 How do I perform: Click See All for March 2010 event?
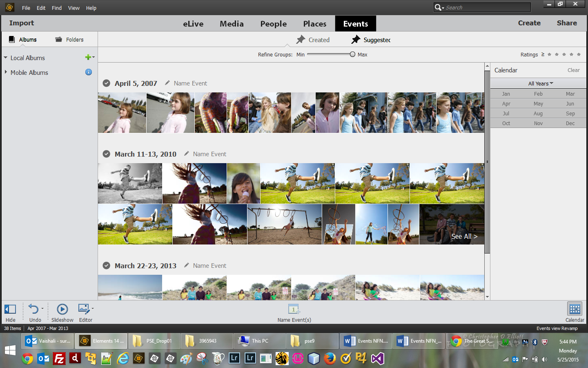464,236
